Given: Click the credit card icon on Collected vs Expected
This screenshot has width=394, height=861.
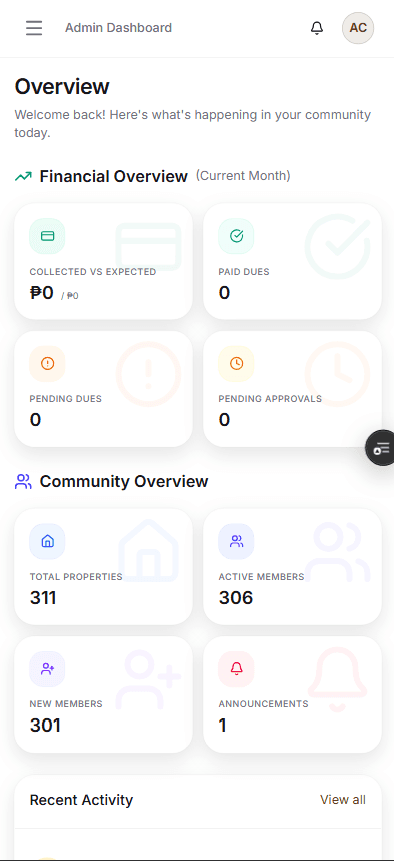Looking at the screenshot, I should [47, 236].
